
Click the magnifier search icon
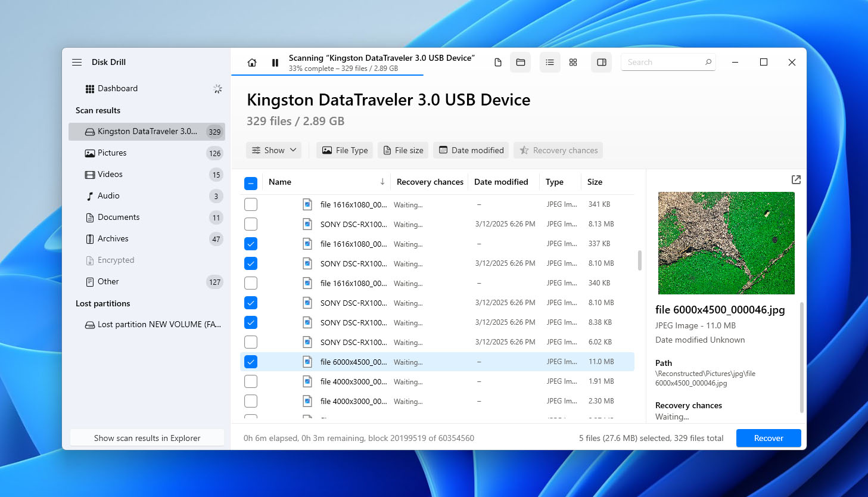pyautogui.click(x=708, y=62)
